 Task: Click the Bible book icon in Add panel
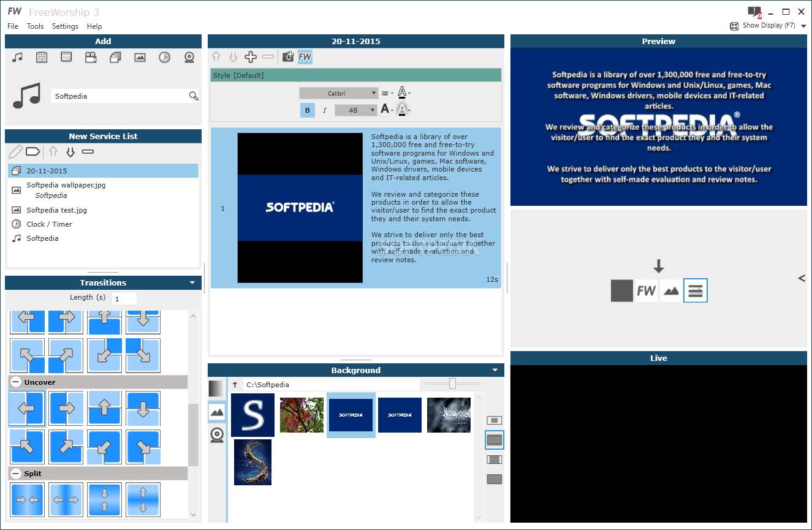[x=42, y=57]
